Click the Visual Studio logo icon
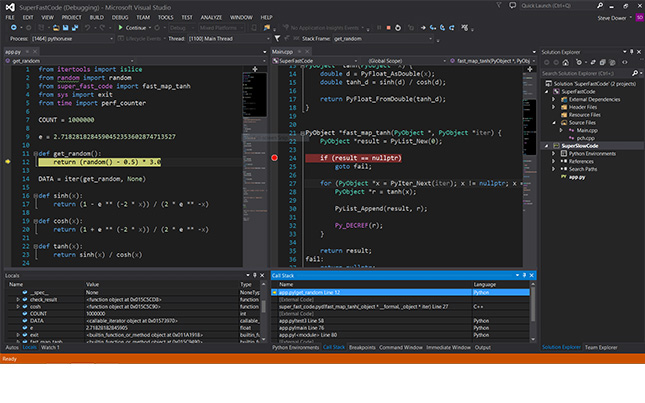The width and height of the screenshot is (645, 403). click(8, 6)
